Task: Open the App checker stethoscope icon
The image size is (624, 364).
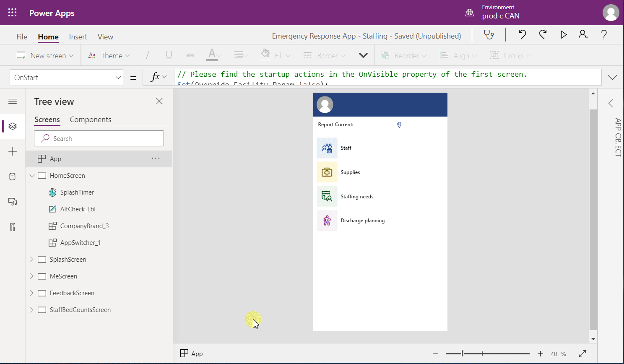Action: point(489,35)
